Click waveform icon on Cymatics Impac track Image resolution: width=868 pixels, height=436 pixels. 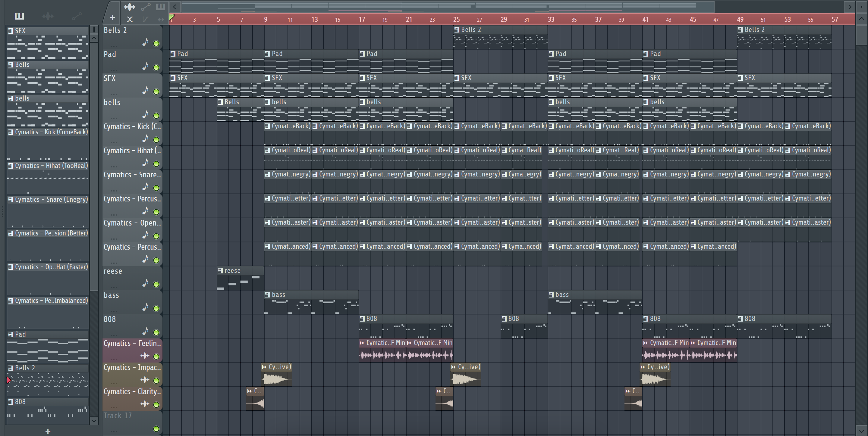pyautogui.click(x=145, y=380)
